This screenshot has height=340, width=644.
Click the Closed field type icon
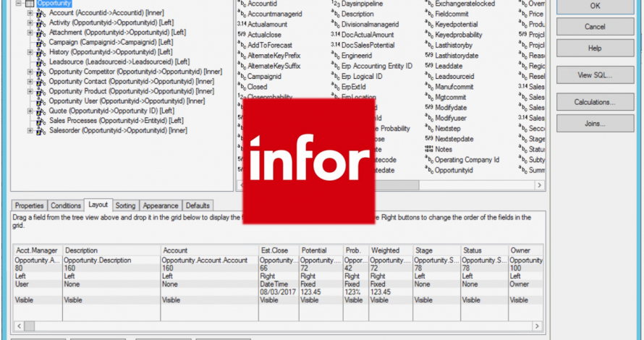(241, 87)
